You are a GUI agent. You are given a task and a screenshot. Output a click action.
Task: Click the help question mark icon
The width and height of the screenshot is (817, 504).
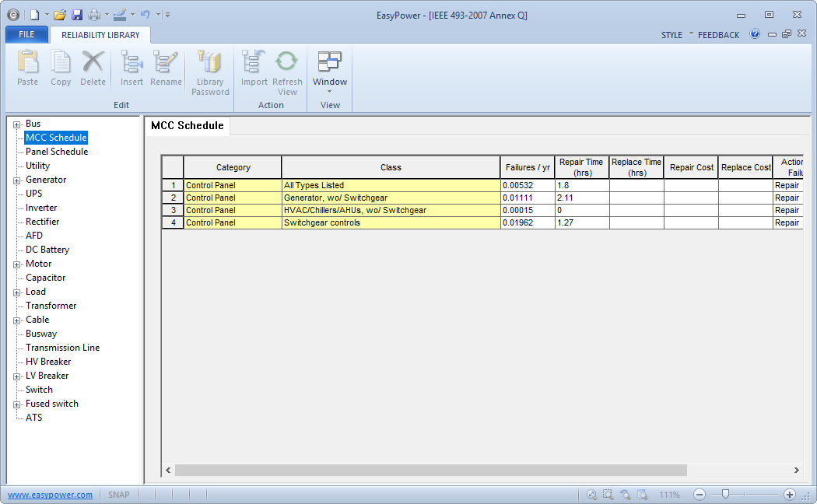point(755,34)
